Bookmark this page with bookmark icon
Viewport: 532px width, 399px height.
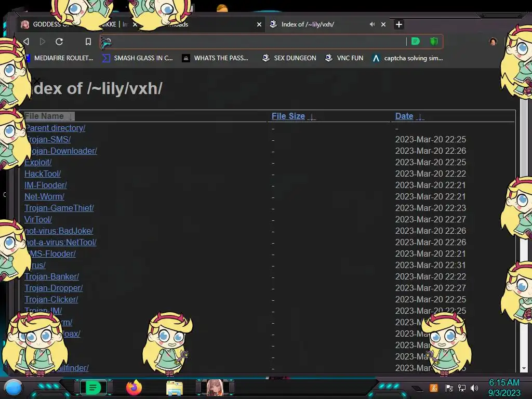(88, 42)
